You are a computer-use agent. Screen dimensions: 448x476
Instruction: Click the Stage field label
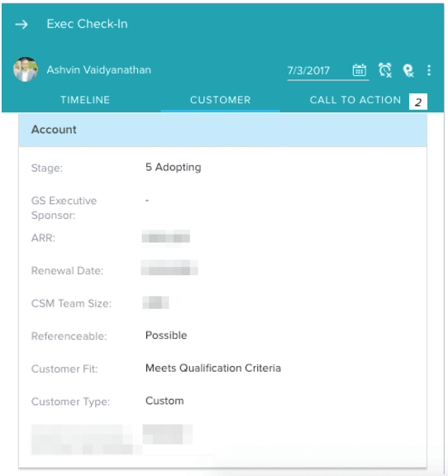pos(47,169)
